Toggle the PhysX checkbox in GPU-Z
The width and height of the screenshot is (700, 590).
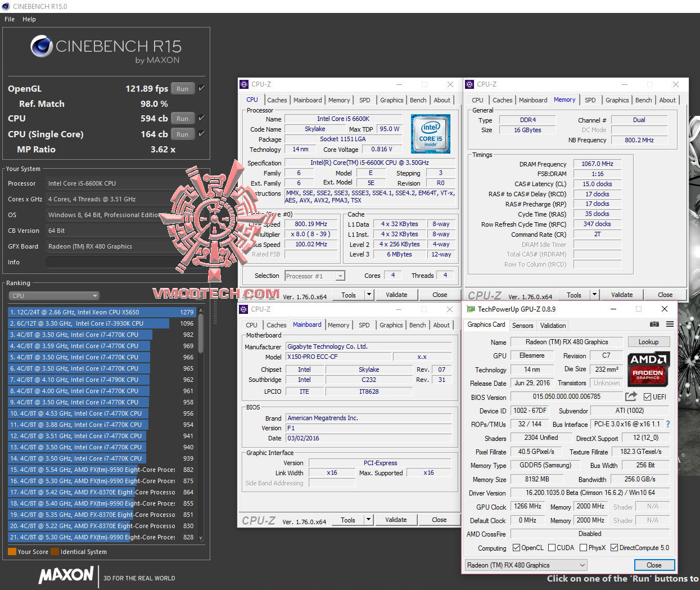tap(583, 547)
